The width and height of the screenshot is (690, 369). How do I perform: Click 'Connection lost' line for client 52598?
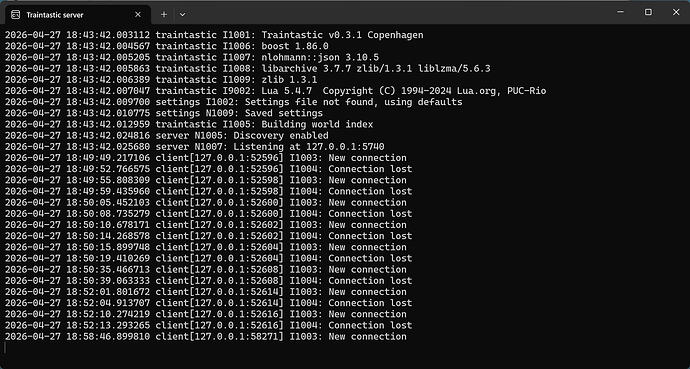coord(209,191)
